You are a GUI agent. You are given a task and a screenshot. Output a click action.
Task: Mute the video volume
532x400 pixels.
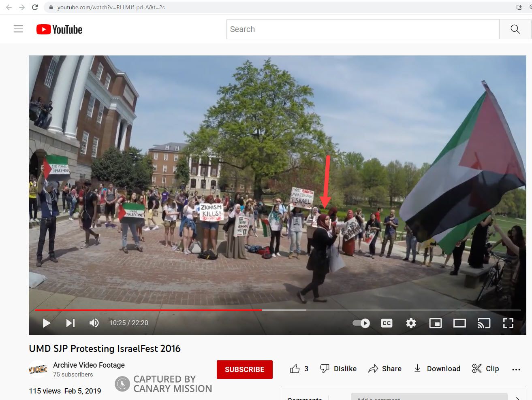point(94,323)
